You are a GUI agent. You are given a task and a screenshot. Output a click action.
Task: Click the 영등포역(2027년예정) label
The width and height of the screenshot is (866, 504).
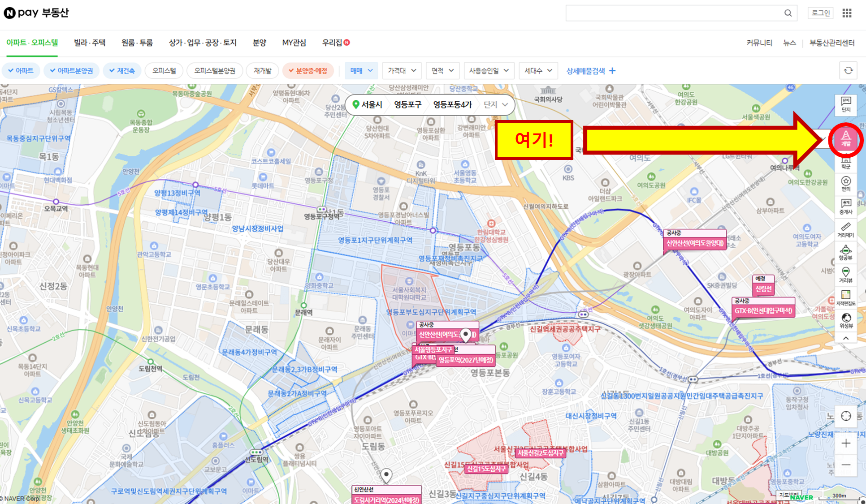[x=466, y=360]
